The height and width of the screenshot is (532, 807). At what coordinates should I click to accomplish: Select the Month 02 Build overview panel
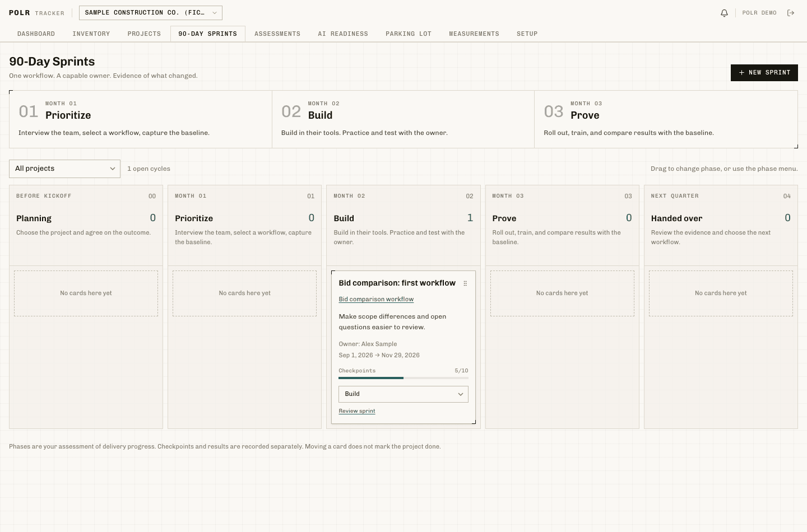(403, 119)
